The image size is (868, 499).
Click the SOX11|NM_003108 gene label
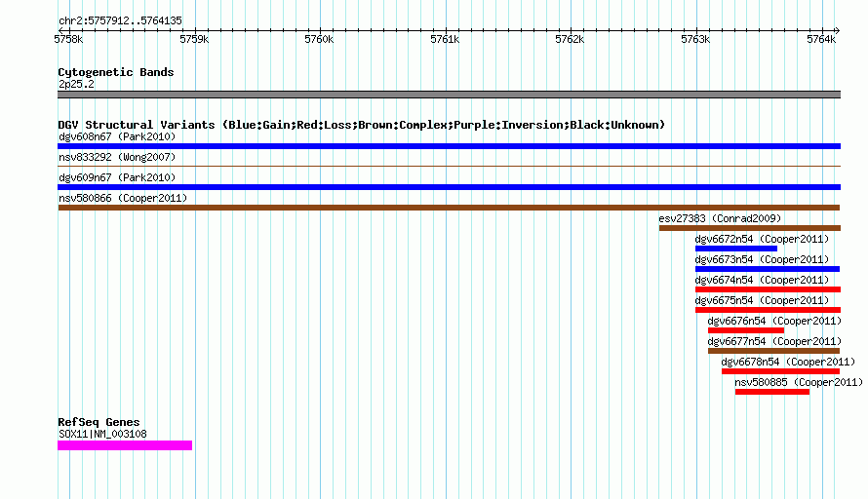(x=103, y=435)
